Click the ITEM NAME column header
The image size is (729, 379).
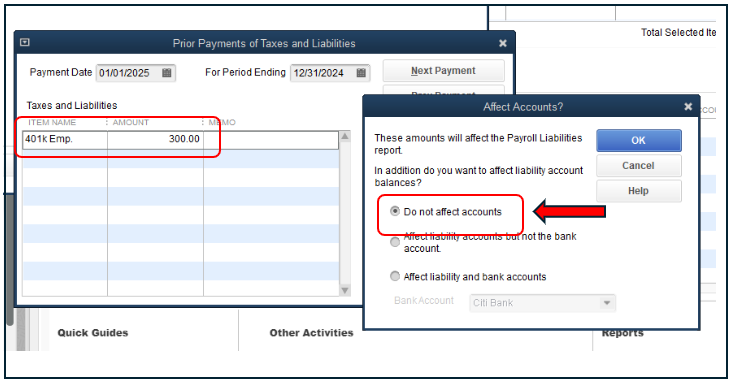pos(52,122)
